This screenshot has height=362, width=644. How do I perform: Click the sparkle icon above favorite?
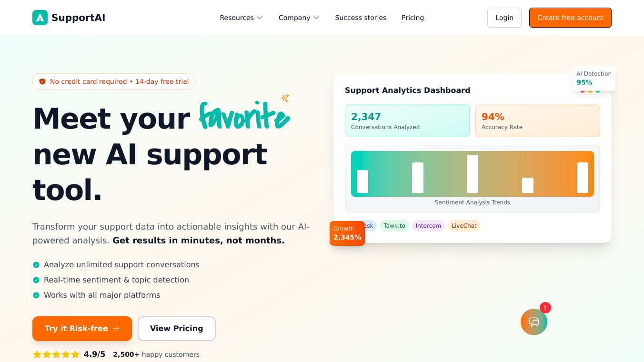click(285, 98)
